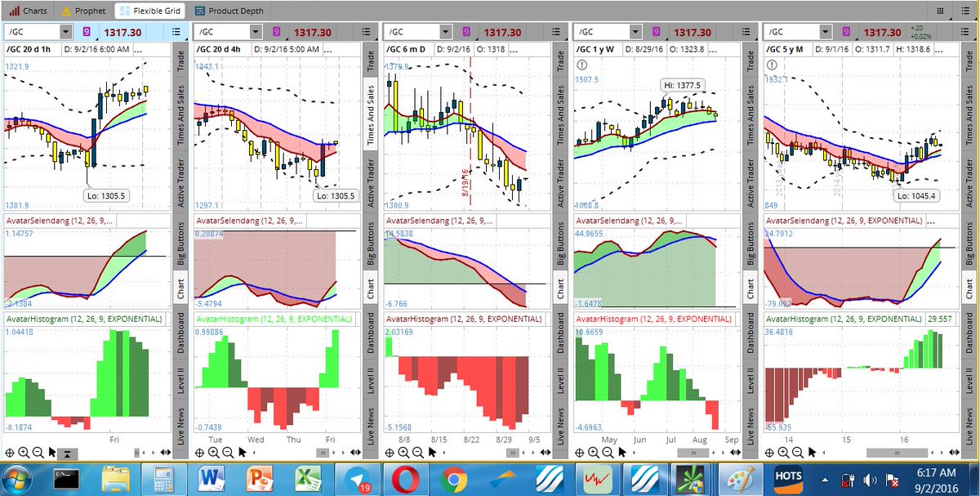Click the purple 9 link color box of the 5 y M chart
Image resolution: width=980 pixels, height=496 pixels.
coord(844,32)
